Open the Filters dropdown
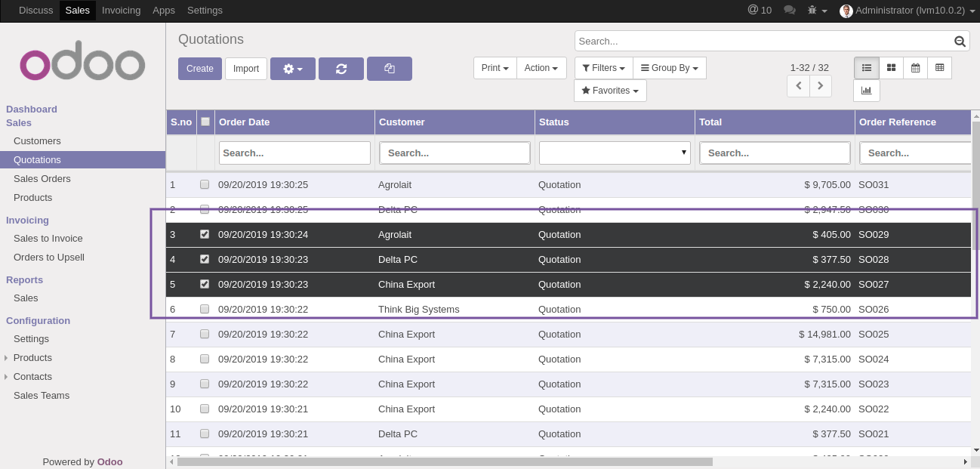980x469 pixels. point(603,68)
